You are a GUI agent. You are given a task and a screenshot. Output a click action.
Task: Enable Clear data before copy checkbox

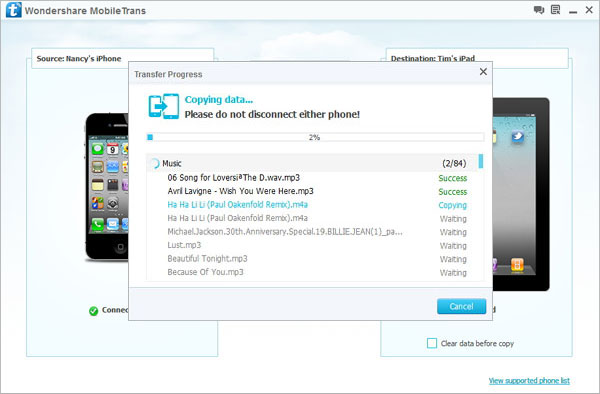pyautogui.click(x=432, y=343)
